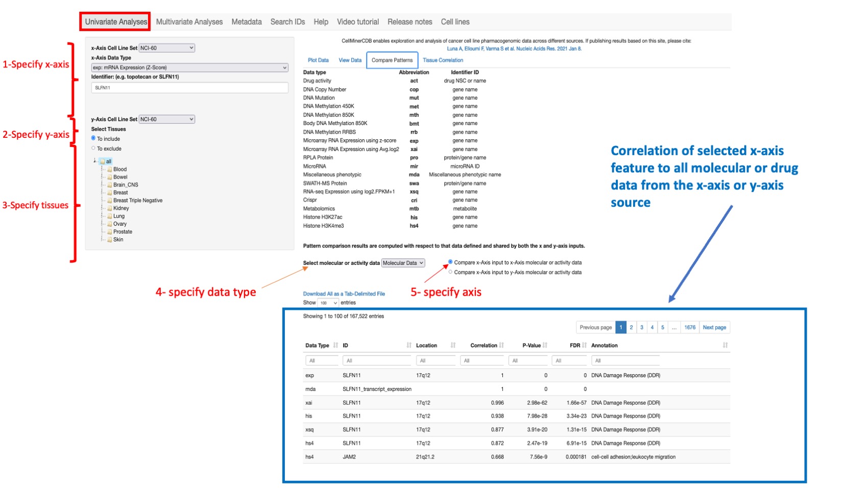Click the folder icon next to 'all'

tap(103, 161)
